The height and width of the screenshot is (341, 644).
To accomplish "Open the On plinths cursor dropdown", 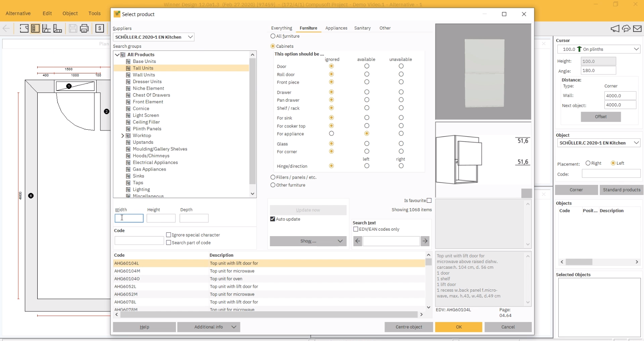I will pos(599,49).
